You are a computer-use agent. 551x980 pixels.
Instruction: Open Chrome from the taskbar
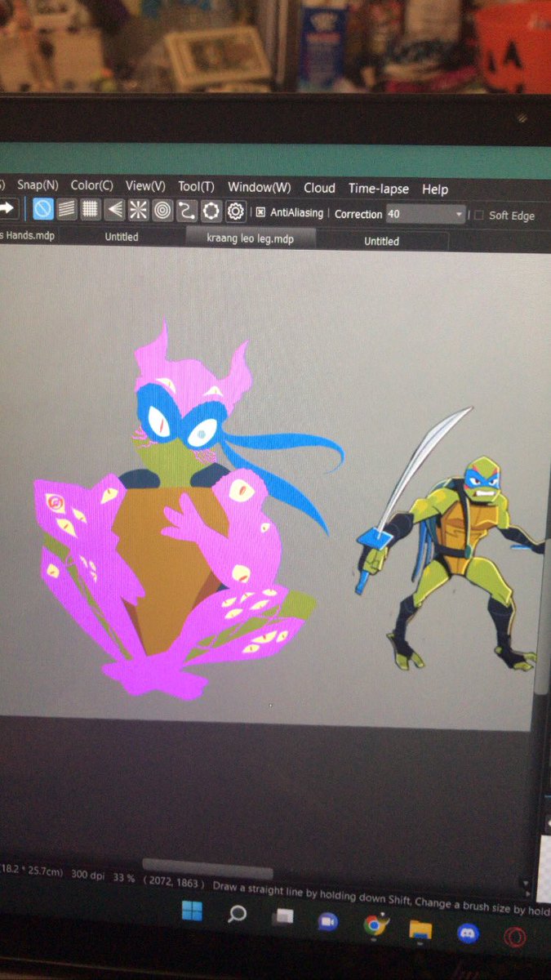(x=375, y=924)
